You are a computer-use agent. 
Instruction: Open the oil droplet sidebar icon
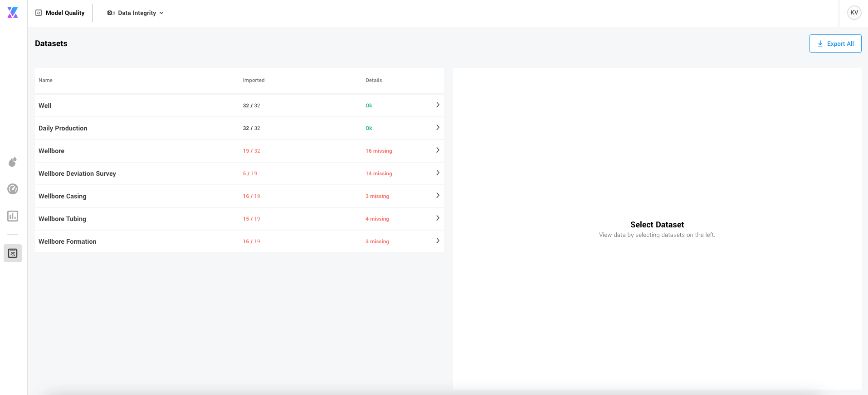[x=13, y=162]
